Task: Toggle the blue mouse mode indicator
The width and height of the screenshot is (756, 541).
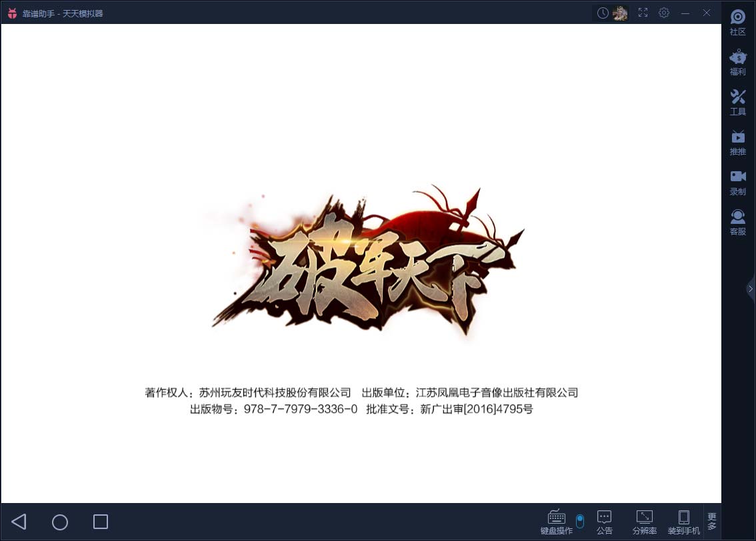Action: 580,521
